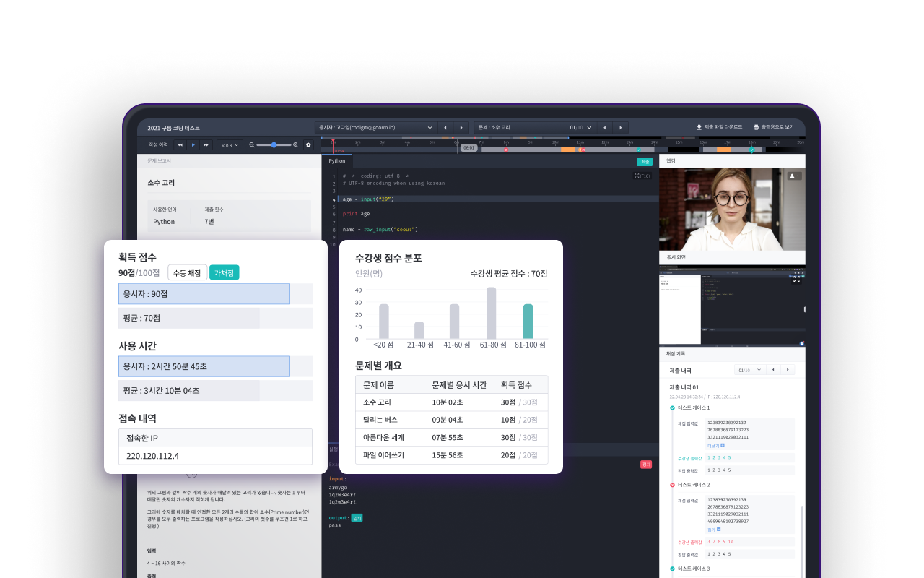Click the IP address 220.120.112.4
The height and width of the screenshot is (578, 924).
click(152, 456)
